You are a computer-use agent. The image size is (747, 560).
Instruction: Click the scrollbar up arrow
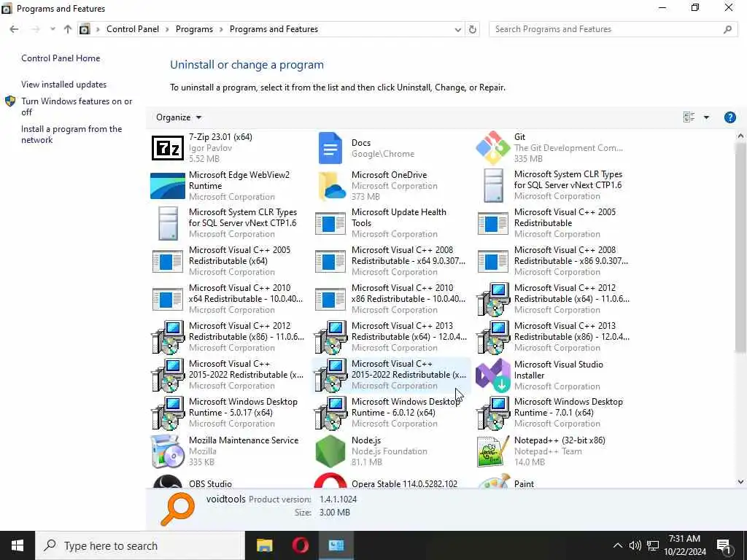tap(740, 136)
